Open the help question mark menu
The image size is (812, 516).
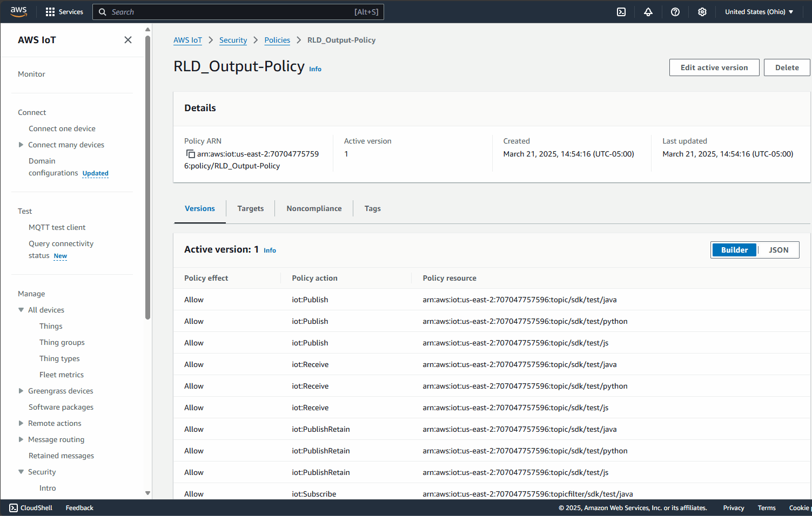point(675,12)
